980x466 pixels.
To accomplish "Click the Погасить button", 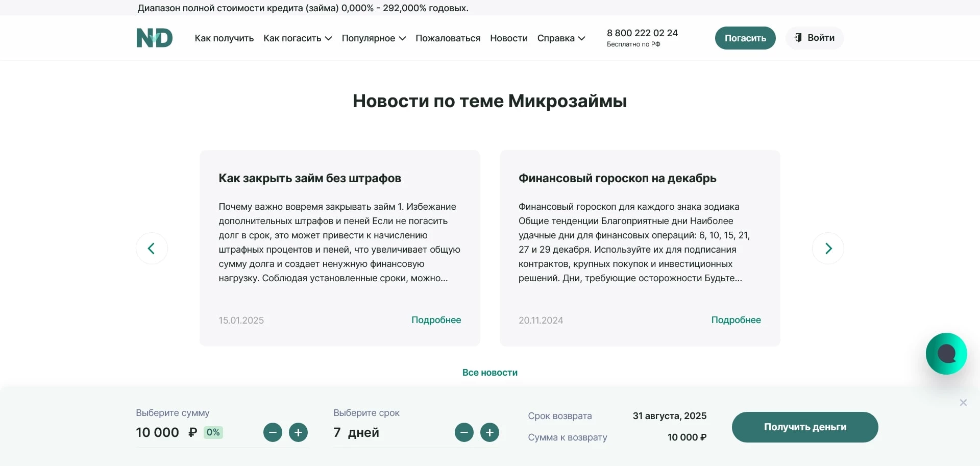I will click(x=745, y=38).
